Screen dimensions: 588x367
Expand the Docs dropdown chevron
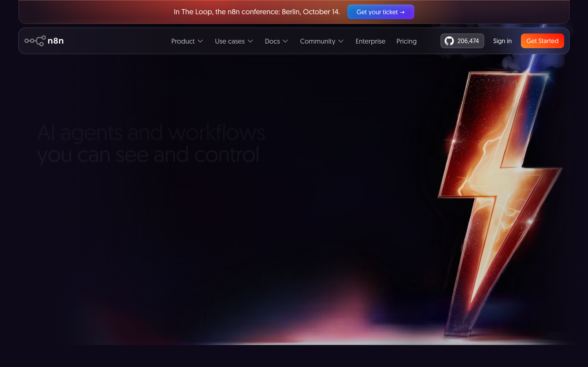285,41
